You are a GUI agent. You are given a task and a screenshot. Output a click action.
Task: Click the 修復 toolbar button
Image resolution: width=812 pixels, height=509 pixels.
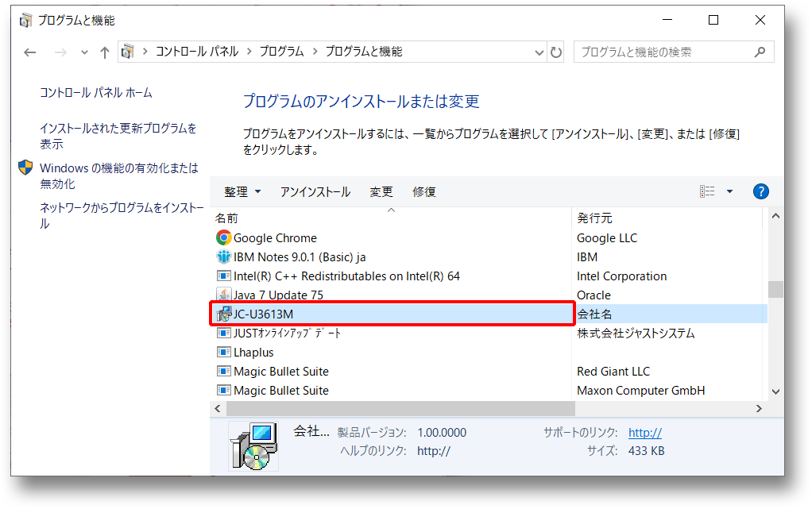pos(424,191)
